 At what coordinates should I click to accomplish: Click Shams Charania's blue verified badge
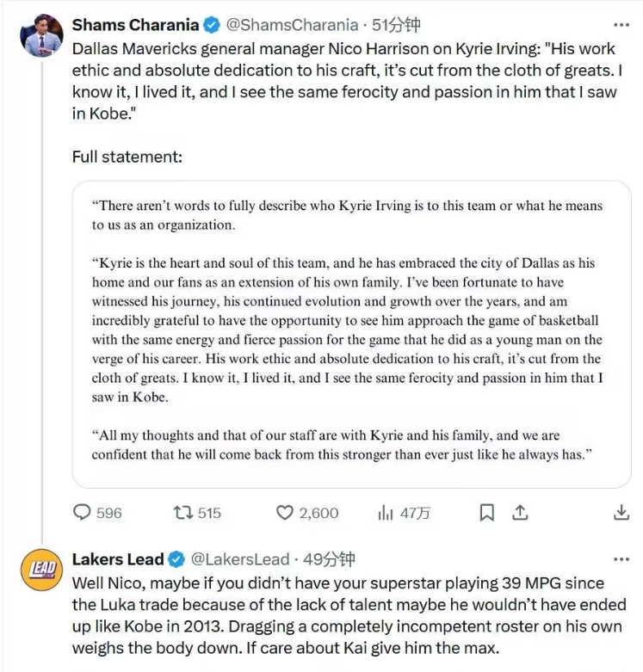[x=213, y=25]
